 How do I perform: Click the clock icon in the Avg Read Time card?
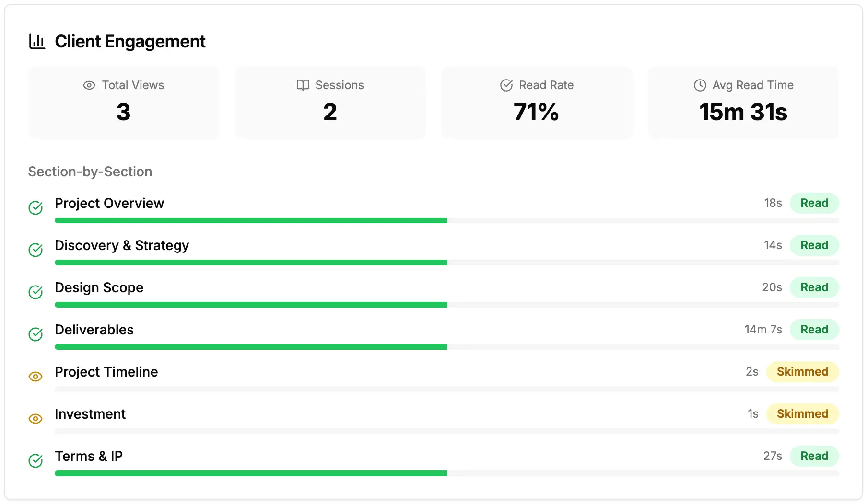tap(700, 85)
